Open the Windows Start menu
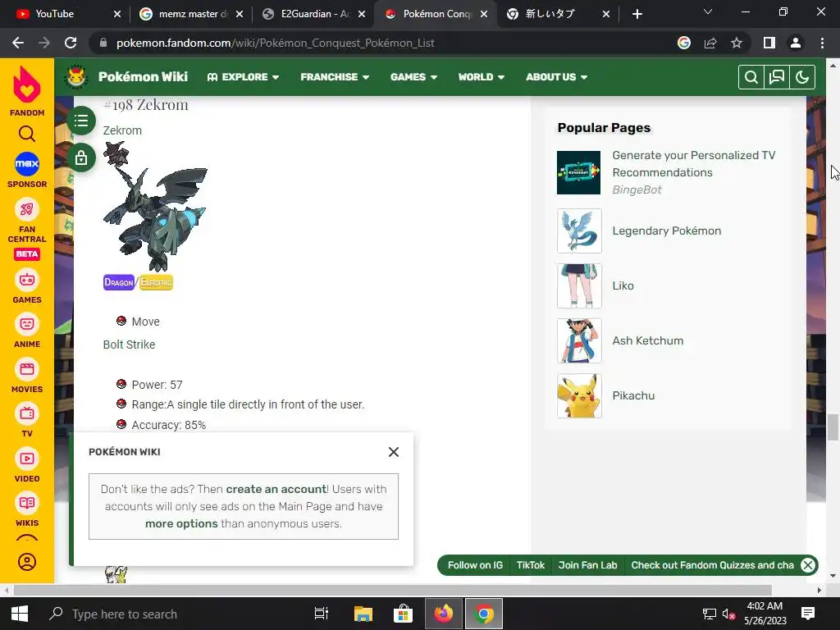This screenshot has width=840, height=630. [20, 614]
